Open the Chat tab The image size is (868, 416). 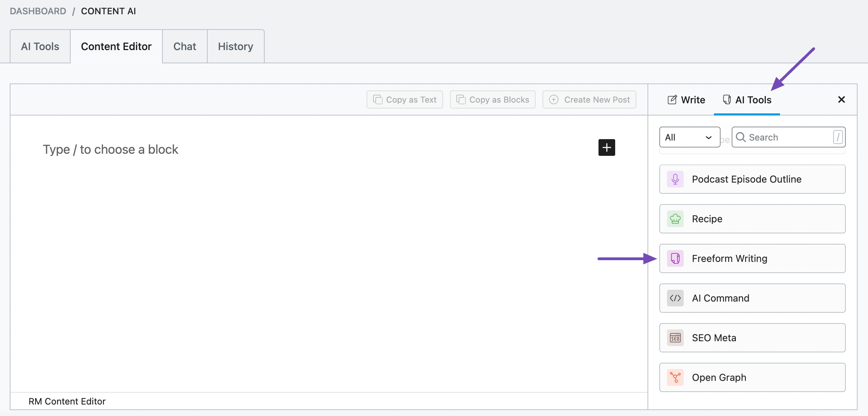point(185,46)
